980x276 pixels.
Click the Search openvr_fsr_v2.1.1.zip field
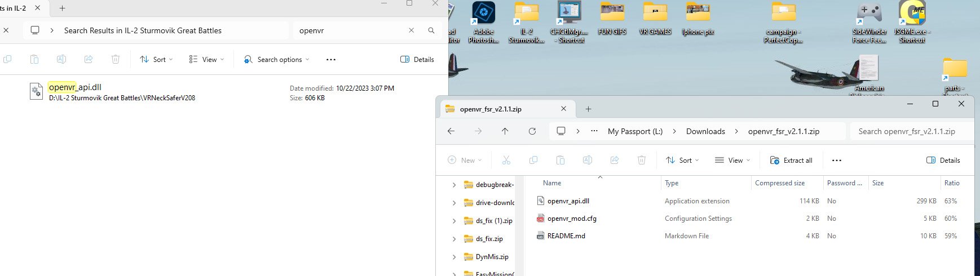point(912,131)
